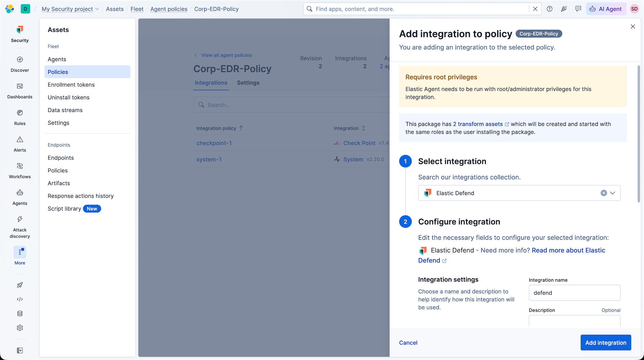This screenshot has width=644, height=360.
Task: Open the Alerts triangle icon
Action: point(20,139)
